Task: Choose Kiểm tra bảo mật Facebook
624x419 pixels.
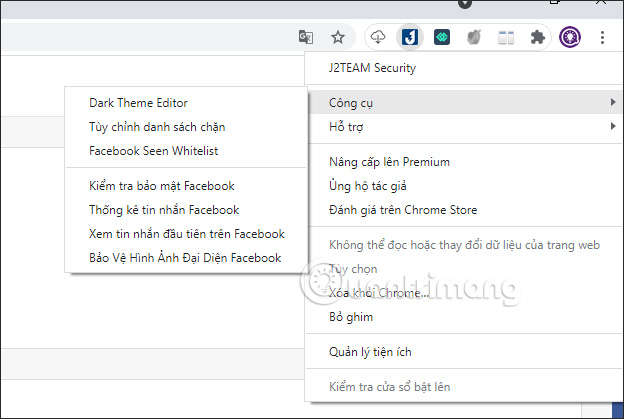Action: [x=186, y=186]
